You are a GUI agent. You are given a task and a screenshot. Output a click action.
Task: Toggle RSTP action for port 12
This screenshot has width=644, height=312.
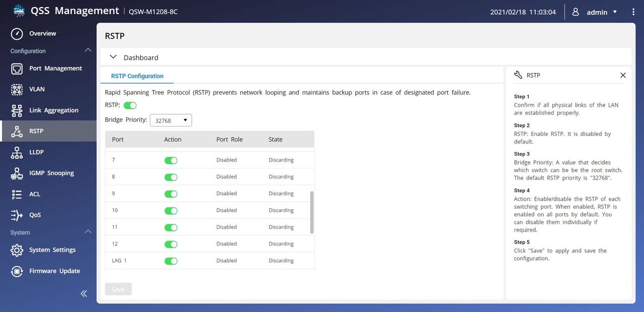point(171,245)
